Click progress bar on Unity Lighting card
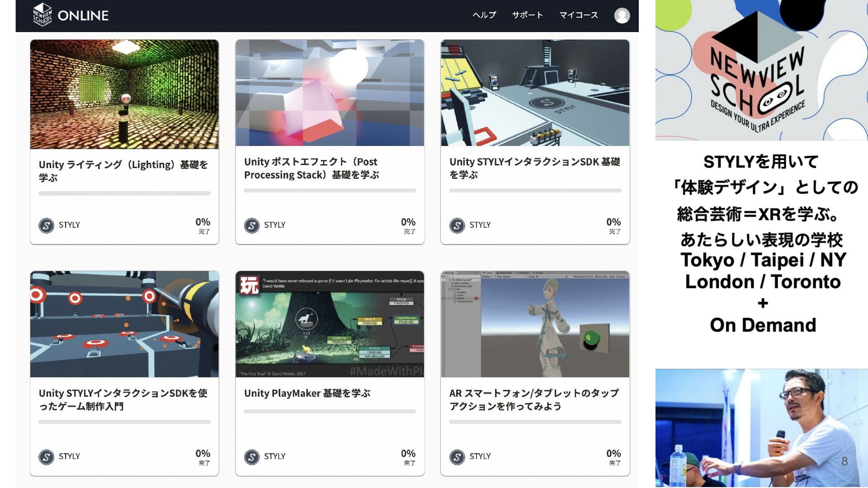Image resolution: width=868 pixels, height=488 pixels. click(124, 193)
